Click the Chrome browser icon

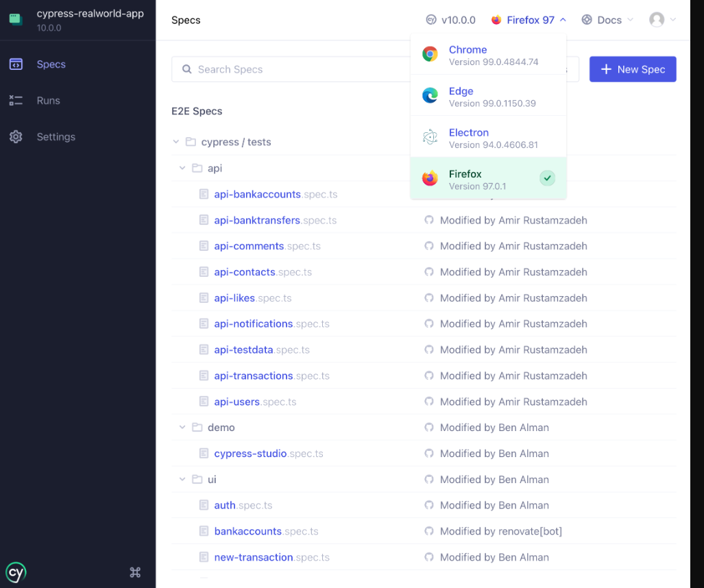tap(430, 54)
